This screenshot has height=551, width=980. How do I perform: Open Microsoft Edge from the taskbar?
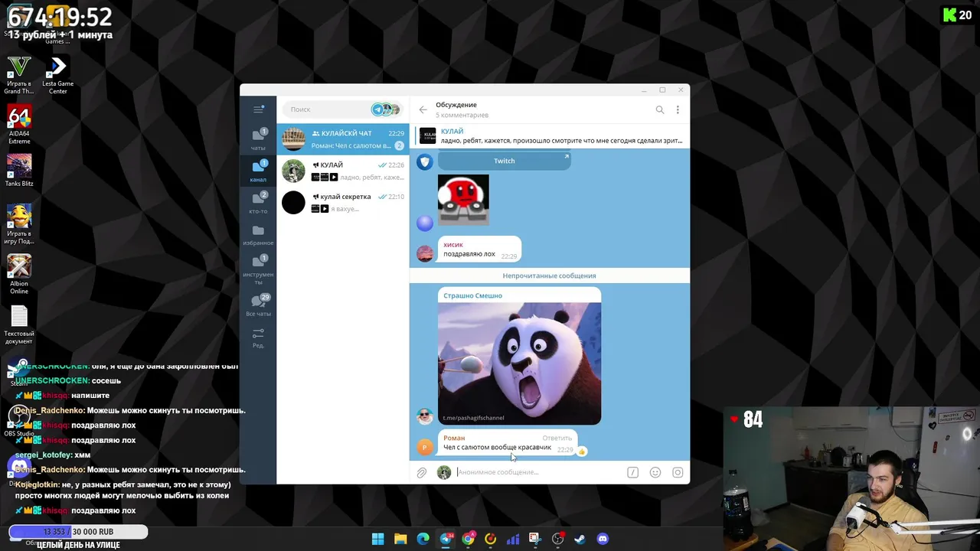(423, 539)
